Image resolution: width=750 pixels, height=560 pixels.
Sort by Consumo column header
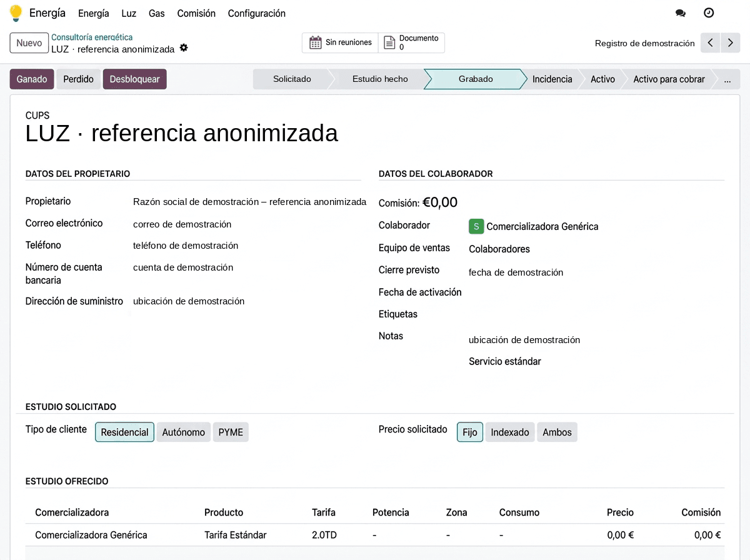pyautogui.click(x=519, y=512)
